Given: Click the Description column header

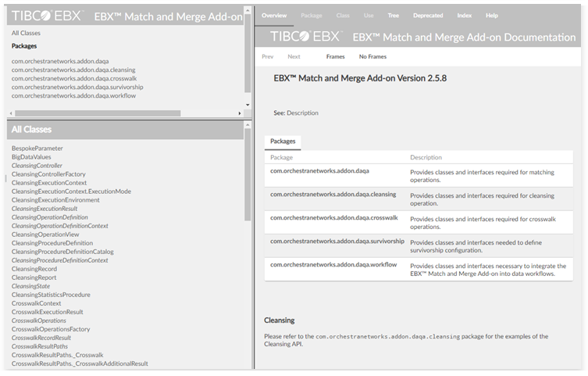Looking at the screenshot, I should click(x=426, y=158).
